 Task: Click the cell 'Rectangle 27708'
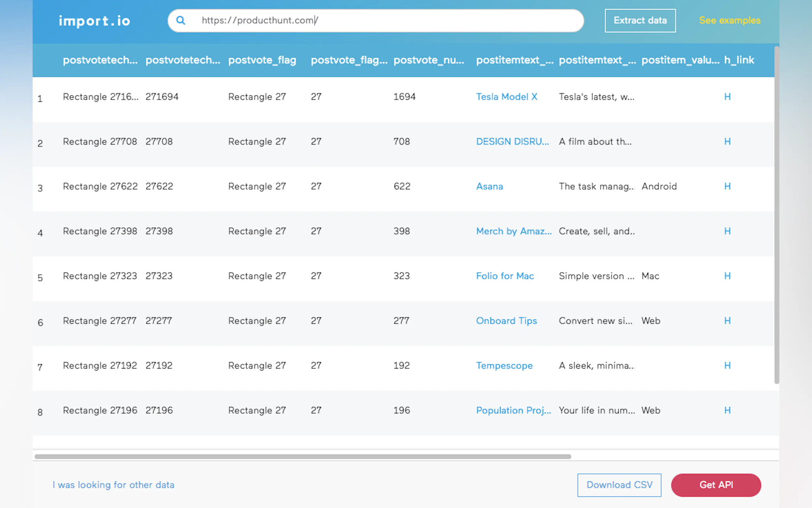[100, 141]
